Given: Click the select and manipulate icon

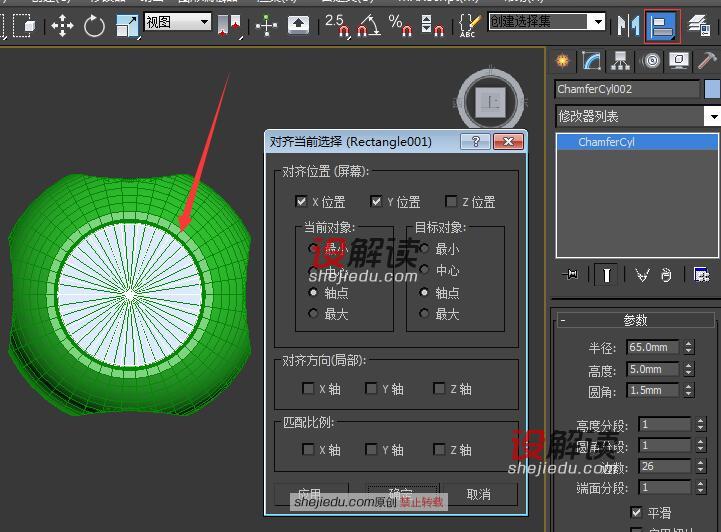Looking at the screenshot, I should point(266,26).
